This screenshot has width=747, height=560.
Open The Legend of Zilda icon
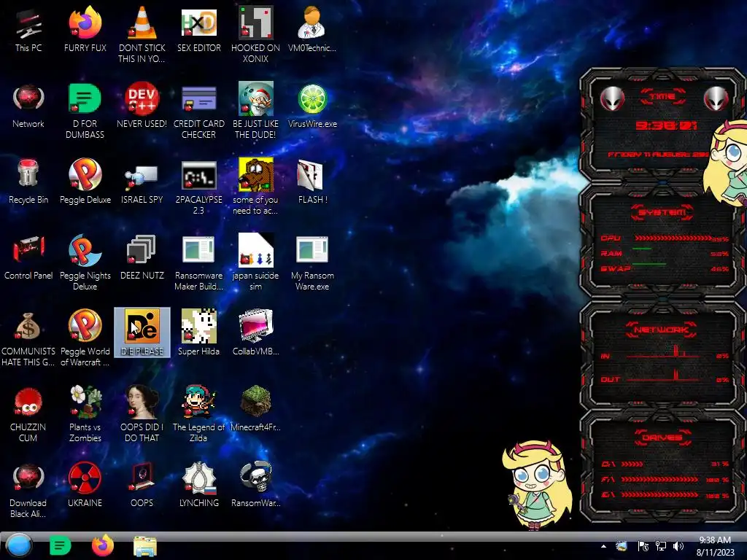point(198,413)
